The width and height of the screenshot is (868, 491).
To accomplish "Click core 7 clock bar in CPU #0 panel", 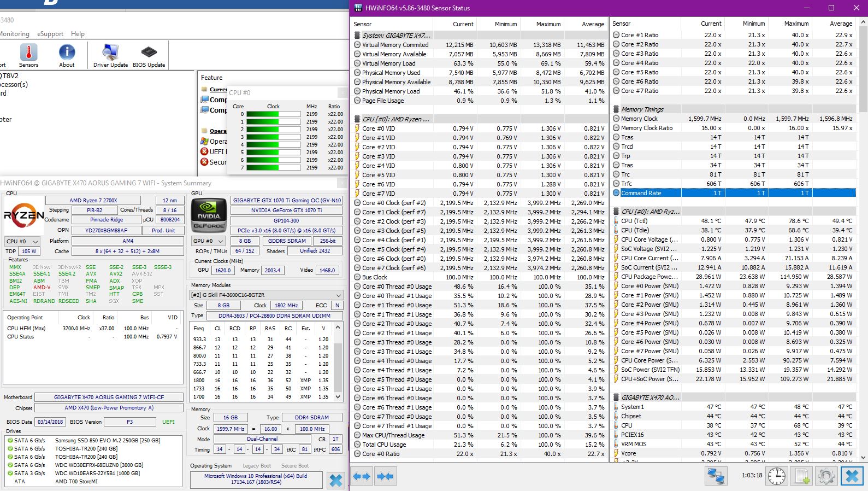I will (x=273, y=168).
